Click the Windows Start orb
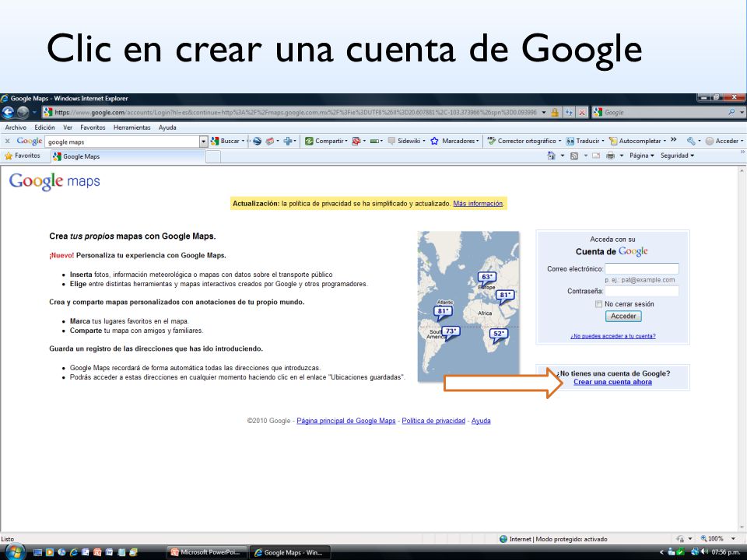The width and height of the screenshot is (747, 560). point(15,552)
